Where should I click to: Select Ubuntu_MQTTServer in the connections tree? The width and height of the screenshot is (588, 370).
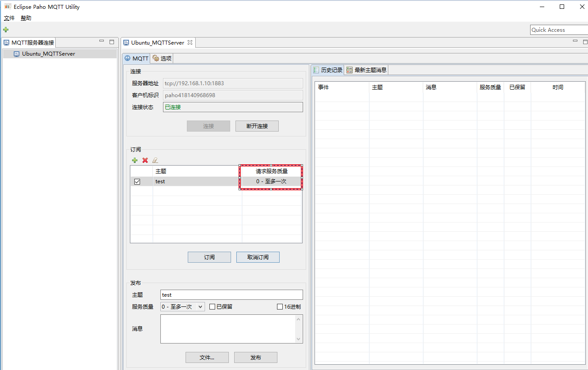coord(59,54)
